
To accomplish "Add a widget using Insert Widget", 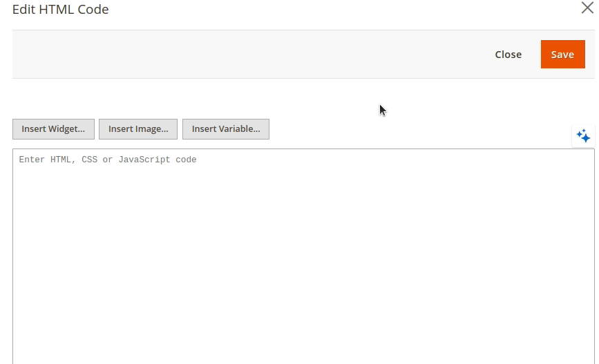I will [53, 129].
